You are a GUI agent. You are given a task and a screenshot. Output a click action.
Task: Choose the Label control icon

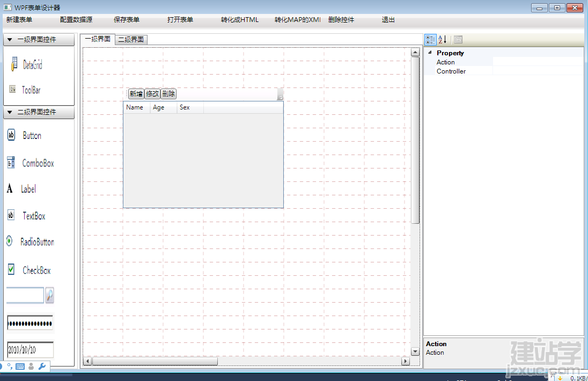10,188
